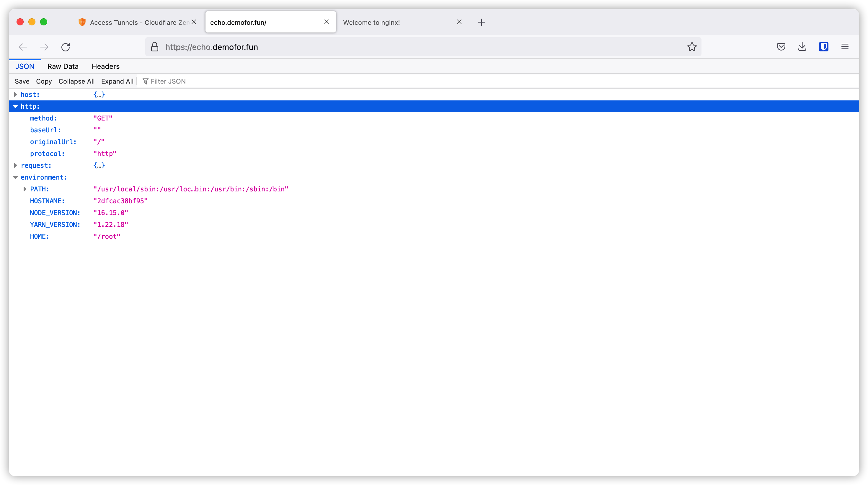868x485 pixels.
Task: Close the Welcome to nginx tab
Action: click(x=459, y=22)
